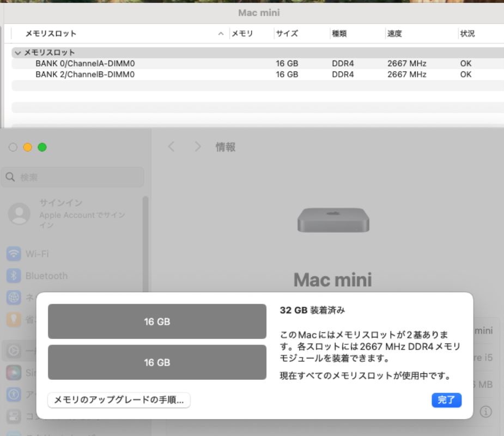Click the DDR4 type of BANK 2
This screenshot has width=504, height=436.
[343, 74]
